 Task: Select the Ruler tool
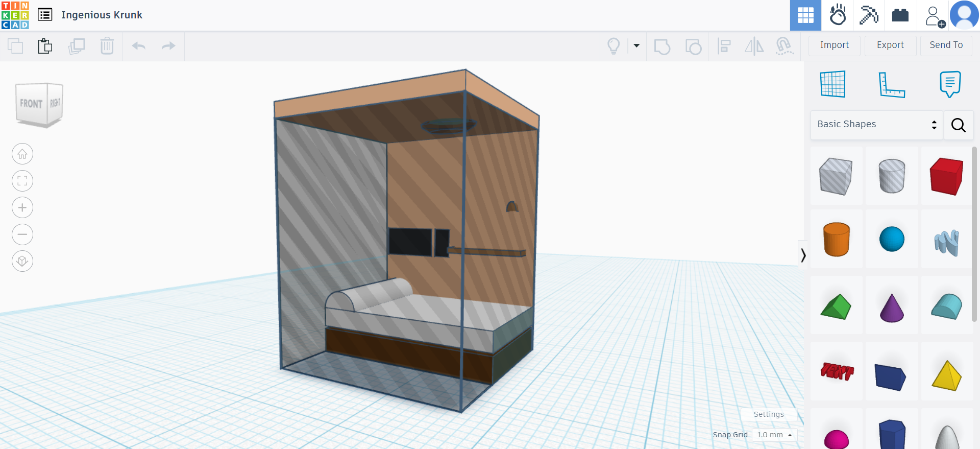pos(892,84)
